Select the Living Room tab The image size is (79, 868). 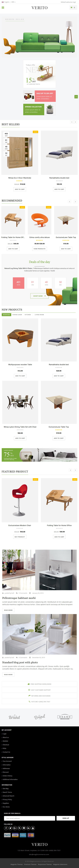coord(39,315)
